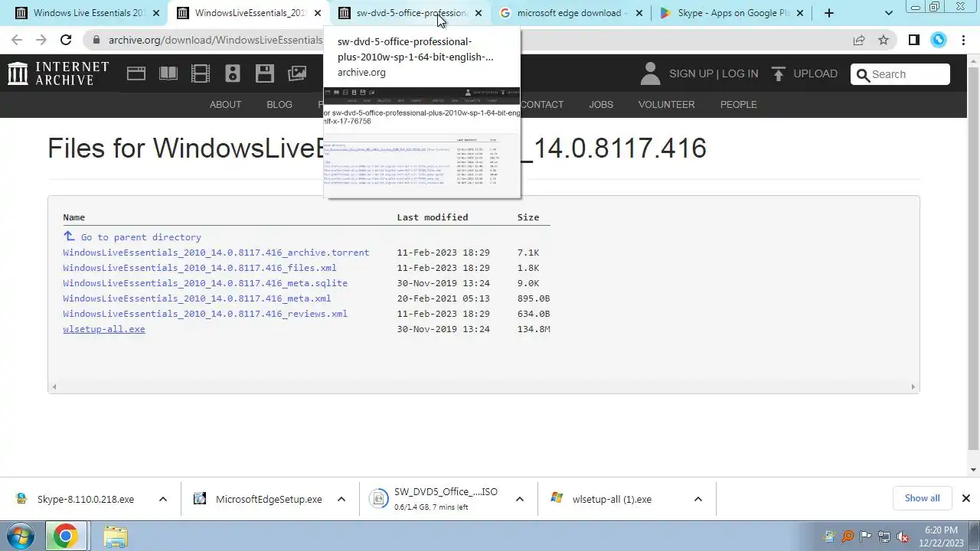Click Chrome icon in taskbar
The height and width of the screenshot is (551, 980).
click(65, 536)
